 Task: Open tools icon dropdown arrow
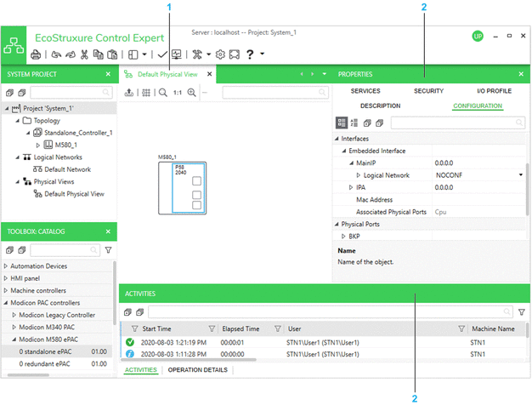pos(209,54)
